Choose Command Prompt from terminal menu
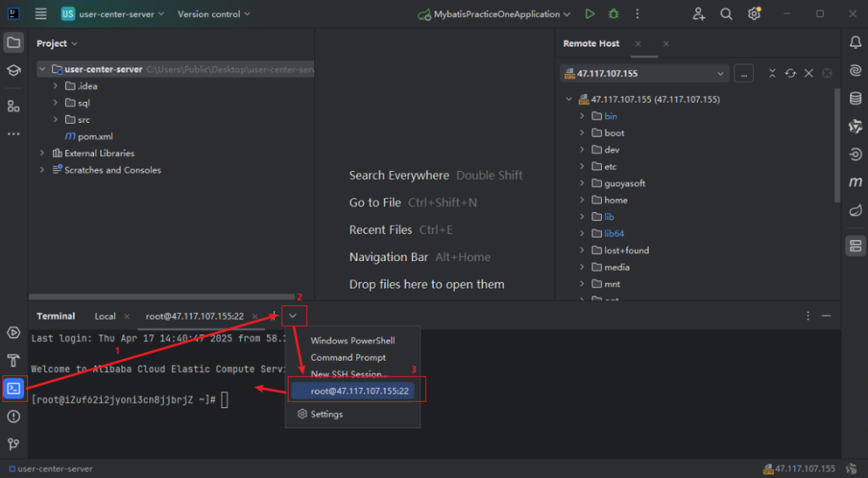This screenshot has width=868, height=478. [353, 357]
